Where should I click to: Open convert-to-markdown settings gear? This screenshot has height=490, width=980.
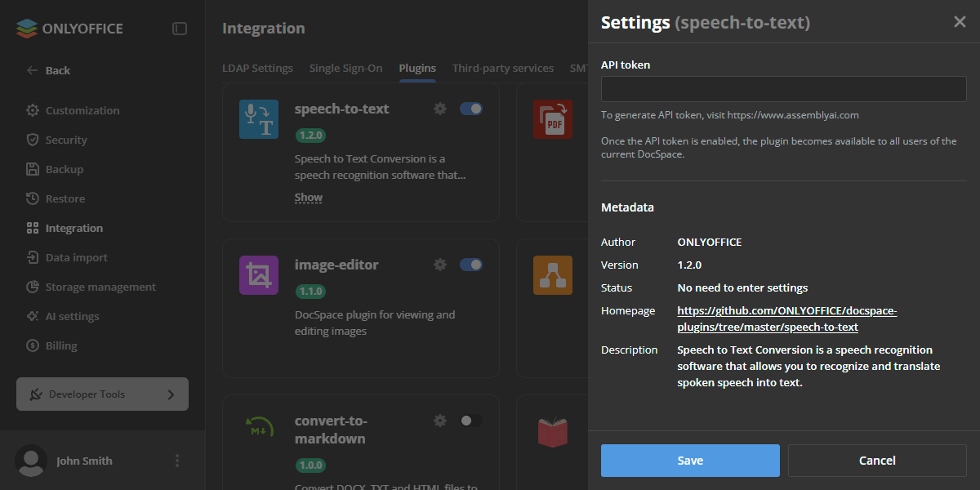pyautogui.click(x=440, y=421)
